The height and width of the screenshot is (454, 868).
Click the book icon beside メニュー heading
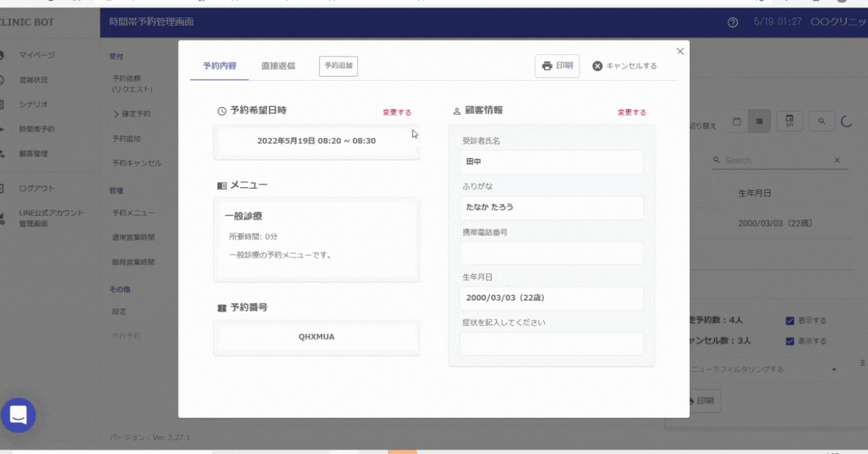pyautogui.click(x=222, y=186)
